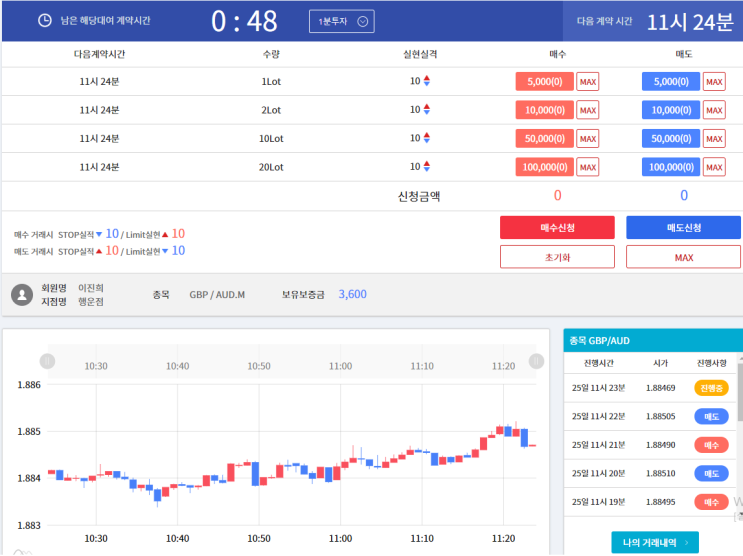Click the 1.88469 price in the history list

coord(661,388)
